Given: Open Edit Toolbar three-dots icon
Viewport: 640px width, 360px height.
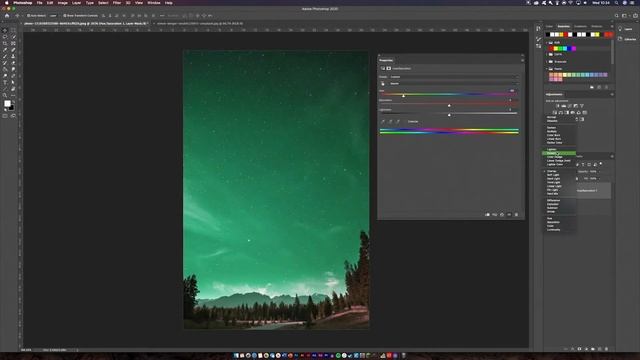Looking at the screenshot, I should point(13,96).
